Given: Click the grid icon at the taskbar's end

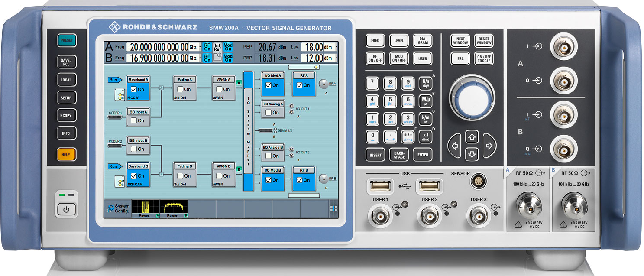Looking at the screenshot, I should point(333,209).
